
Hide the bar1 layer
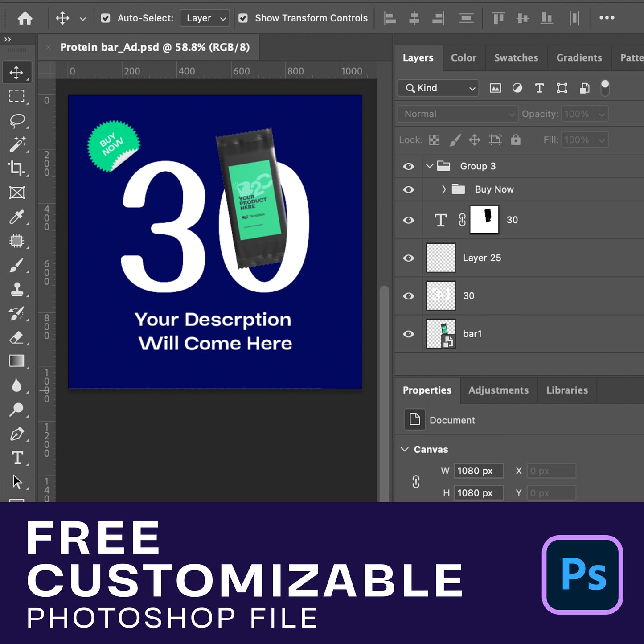pyautogui.click(x=408, y=334)
